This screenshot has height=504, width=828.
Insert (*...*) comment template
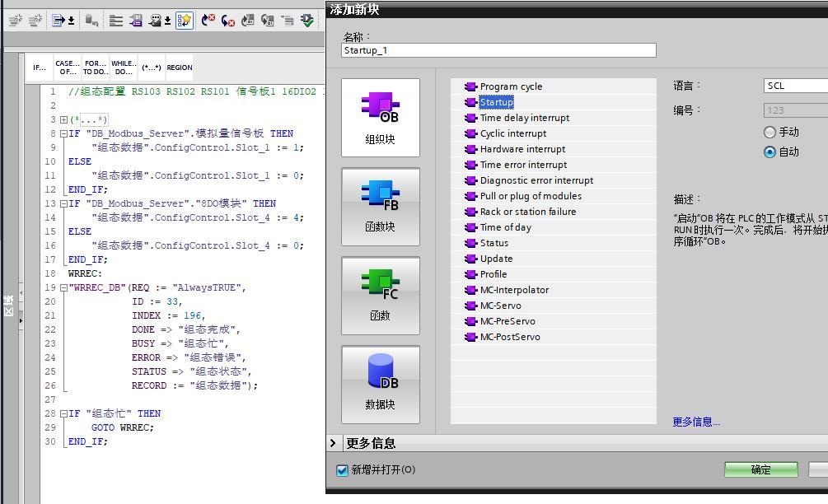[152, 68]
